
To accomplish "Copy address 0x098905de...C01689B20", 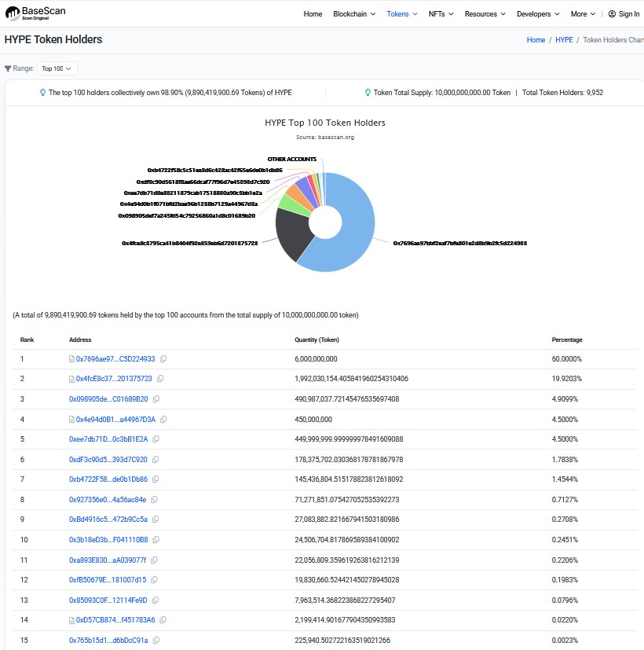I will [156, 399].
